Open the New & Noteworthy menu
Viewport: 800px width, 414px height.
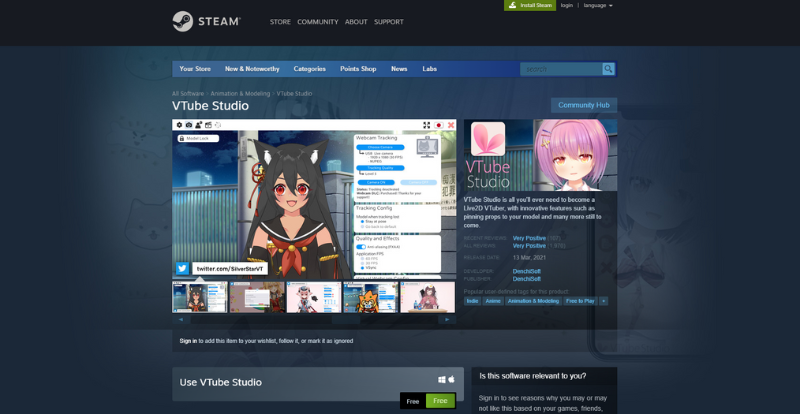tap(252, 69)
